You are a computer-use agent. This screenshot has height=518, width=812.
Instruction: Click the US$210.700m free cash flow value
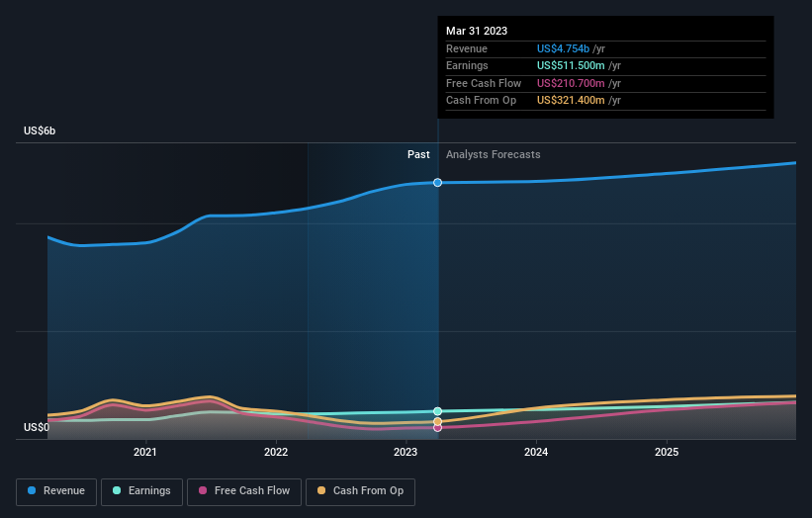[571, 83]
